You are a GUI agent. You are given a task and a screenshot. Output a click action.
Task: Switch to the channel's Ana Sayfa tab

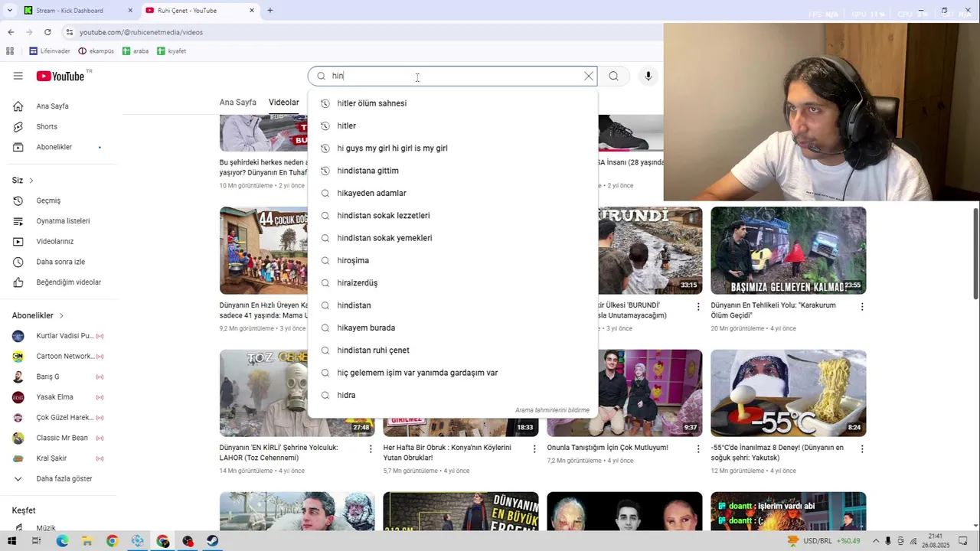coord(237,103)
